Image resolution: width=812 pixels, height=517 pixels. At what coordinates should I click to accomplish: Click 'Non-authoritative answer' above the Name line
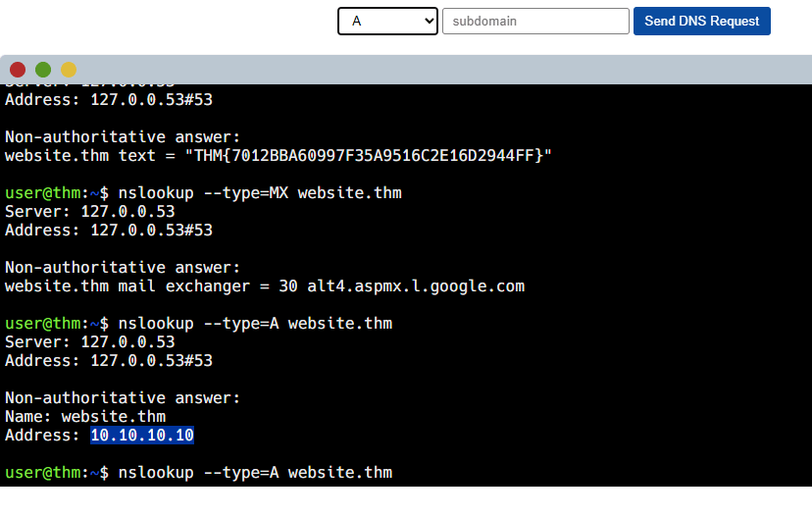(123, 398)
